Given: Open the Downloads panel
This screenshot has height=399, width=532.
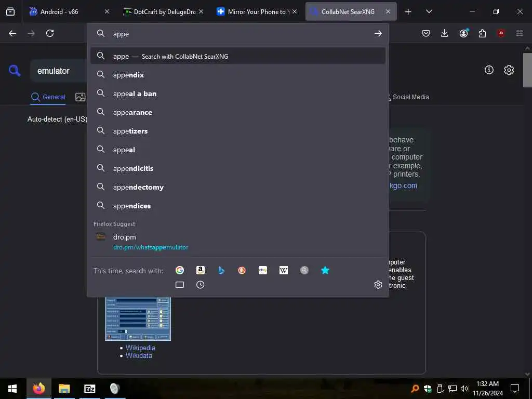Looking at the screenshot, I should (x=445, y=33).
